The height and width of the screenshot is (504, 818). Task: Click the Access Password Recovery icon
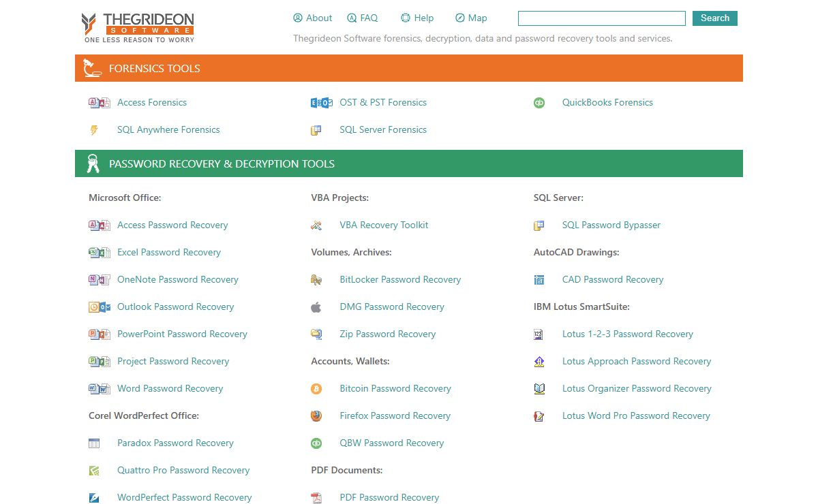tap(100, 225)
